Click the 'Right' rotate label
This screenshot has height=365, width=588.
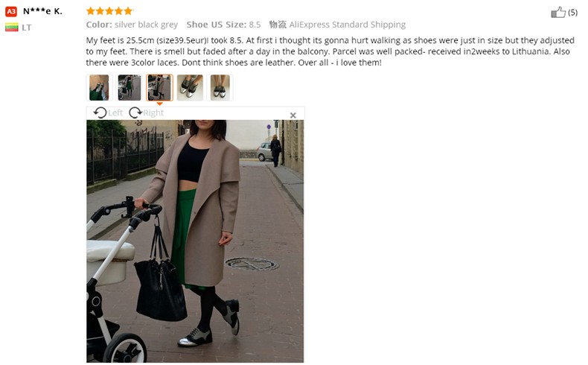[x=153, y=113]
